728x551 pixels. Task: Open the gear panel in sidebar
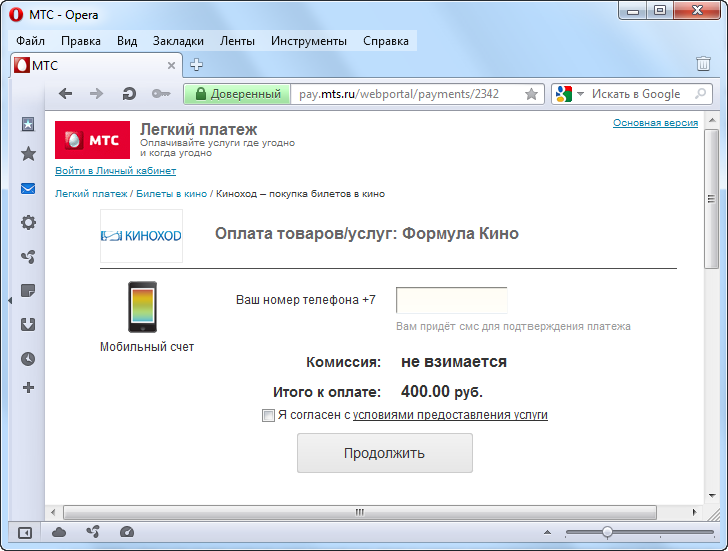[x=28, y=222]
